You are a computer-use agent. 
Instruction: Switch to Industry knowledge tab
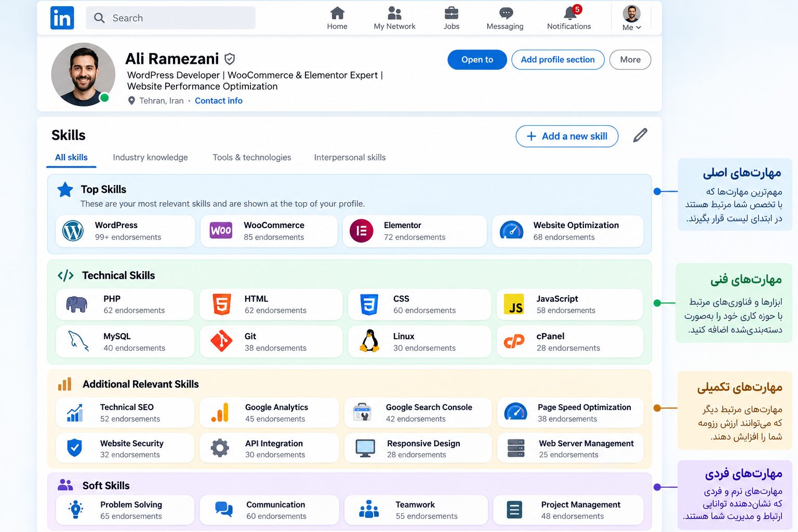click(x=150, y=157)
